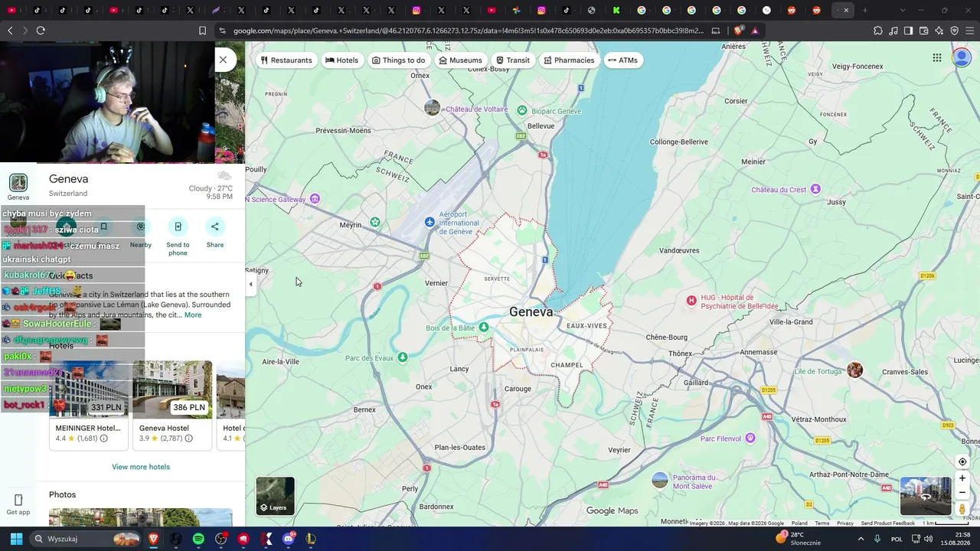Open the Pharmacies category chip
The width and height of the screenshot is (980, 551).
point(569,60)
